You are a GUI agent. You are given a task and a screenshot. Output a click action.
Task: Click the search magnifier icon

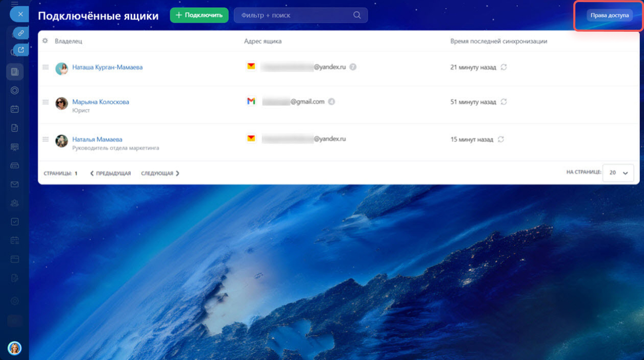point(357,15)
